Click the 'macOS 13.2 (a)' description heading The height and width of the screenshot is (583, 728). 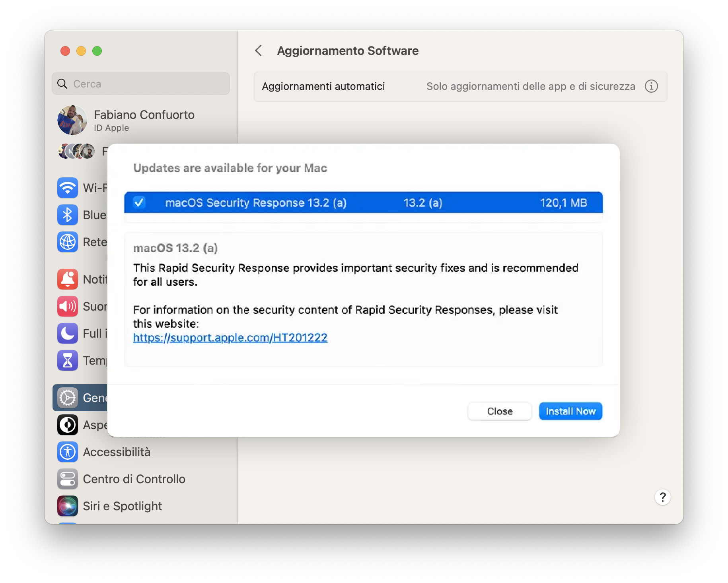coord(175,248)
